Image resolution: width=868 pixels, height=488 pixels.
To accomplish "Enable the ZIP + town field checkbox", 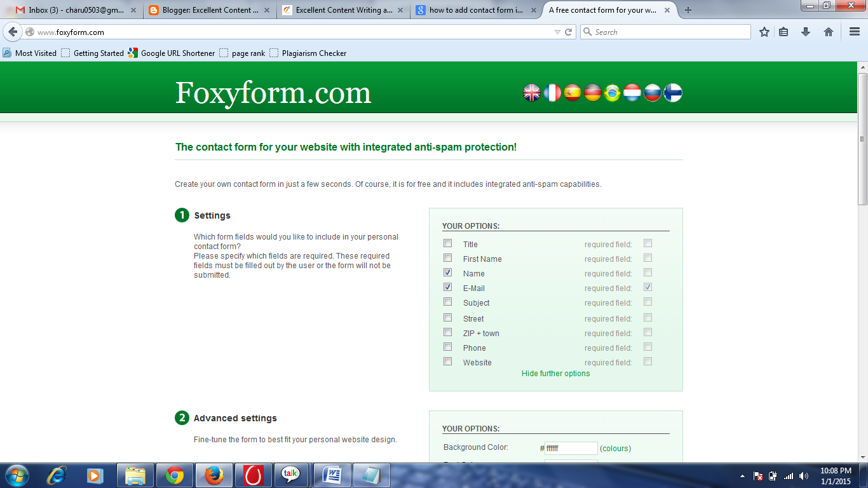I will tap(448, 332).
